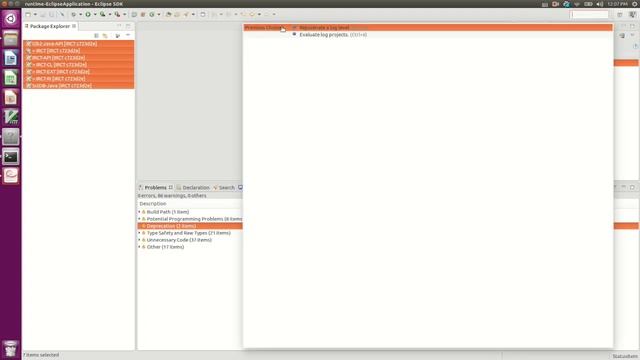Launch LibreOffice Writer from the dock
The image size is (640, 360).
[11, 58]
